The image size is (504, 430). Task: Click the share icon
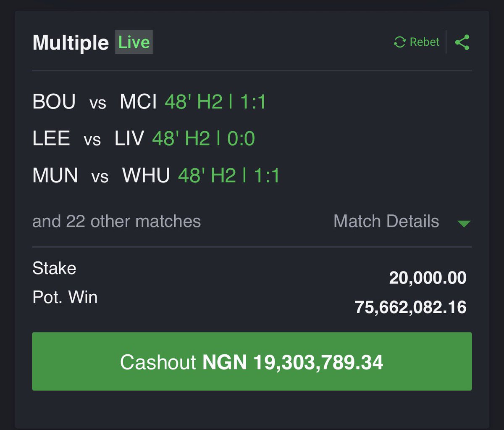462,42
